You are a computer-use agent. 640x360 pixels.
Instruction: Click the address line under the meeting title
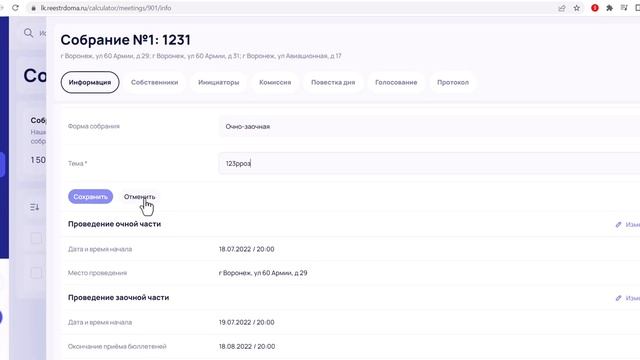pyautogui.click(x=201, y=56)
